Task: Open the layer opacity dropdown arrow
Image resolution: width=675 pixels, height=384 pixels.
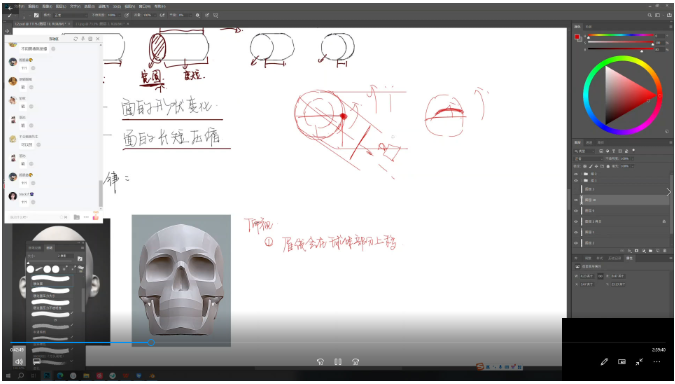Action: click(x=632, y=159)
